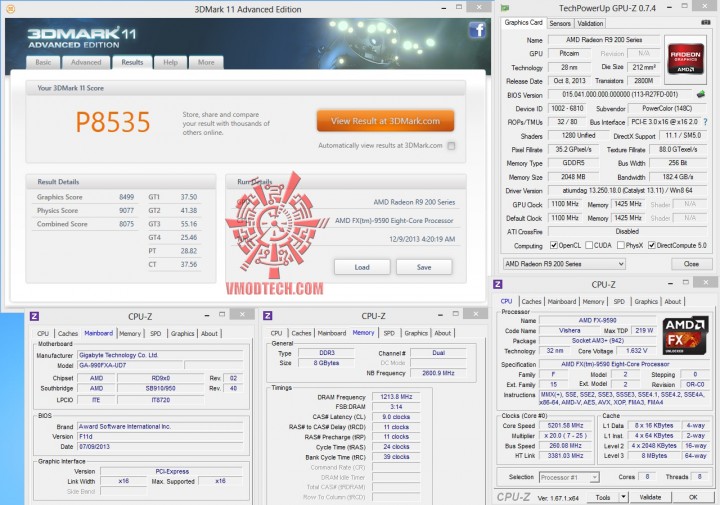The width and height of the screenshot is (720, 505).
Task: Click the Core Speed value 5201.58 MHz
Action: coord(565,426)
